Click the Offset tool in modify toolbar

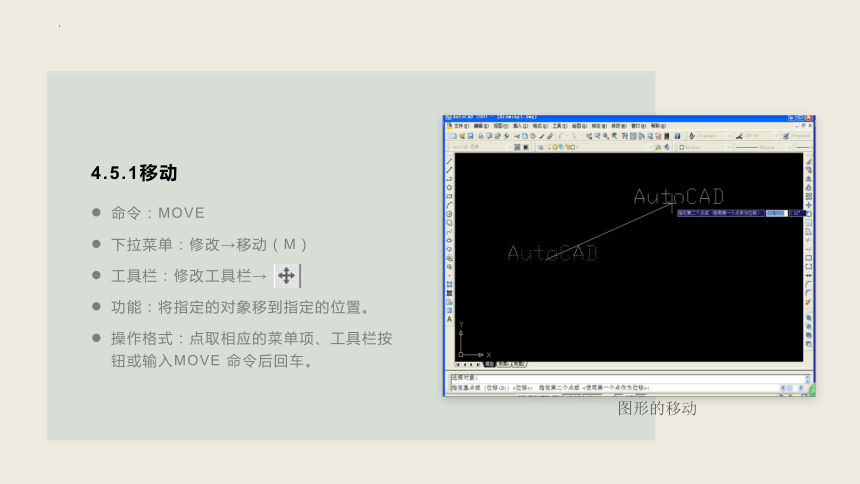808,187
